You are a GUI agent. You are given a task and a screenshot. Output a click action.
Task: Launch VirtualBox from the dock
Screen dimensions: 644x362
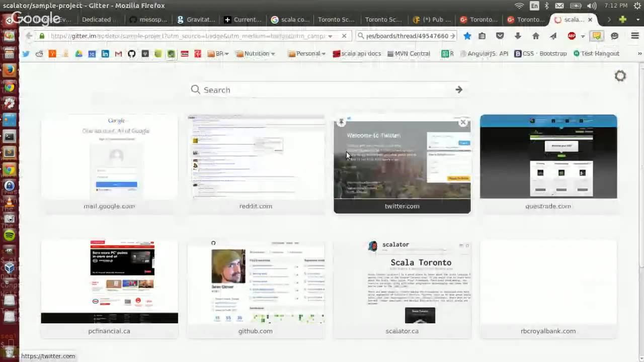coord(9,267)
